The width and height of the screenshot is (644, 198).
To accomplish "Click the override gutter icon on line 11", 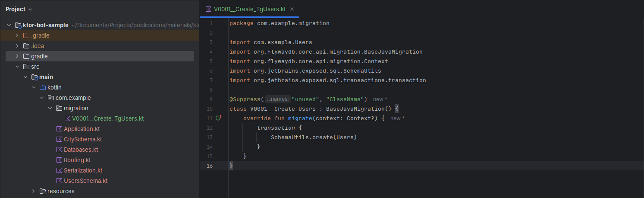I will [218, 118].
